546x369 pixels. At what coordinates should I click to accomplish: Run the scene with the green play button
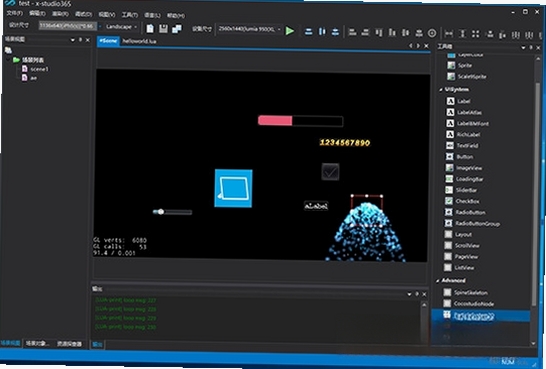pyautogui.click(x=289, y=31)
